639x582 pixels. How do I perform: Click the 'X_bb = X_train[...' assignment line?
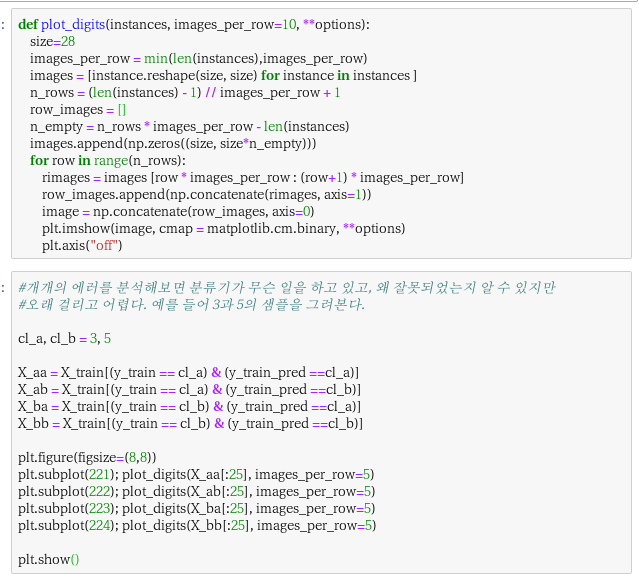click(x=190, y=424)
